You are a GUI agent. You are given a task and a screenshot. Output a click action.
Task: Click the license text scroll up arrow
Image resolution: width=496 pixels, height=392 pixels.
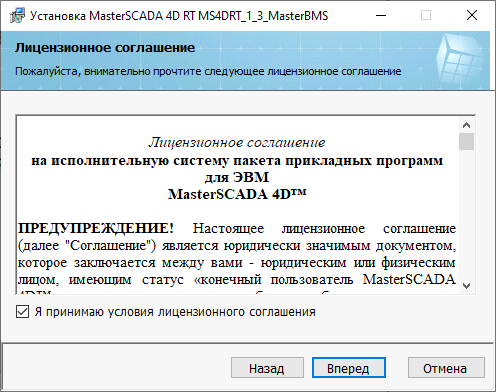[x=466, y=125]
